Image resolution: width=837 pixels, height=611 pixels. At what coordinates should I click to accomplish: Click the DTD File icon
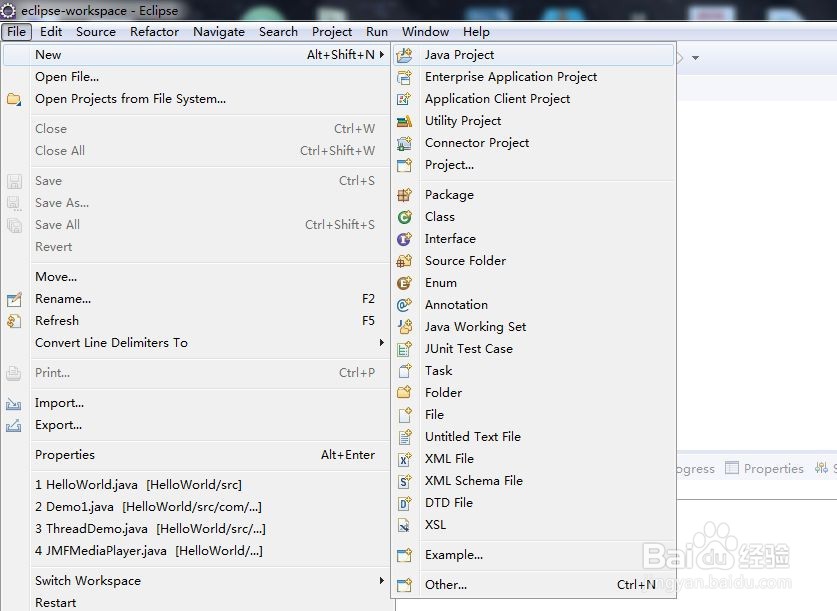tap(405, 503)
